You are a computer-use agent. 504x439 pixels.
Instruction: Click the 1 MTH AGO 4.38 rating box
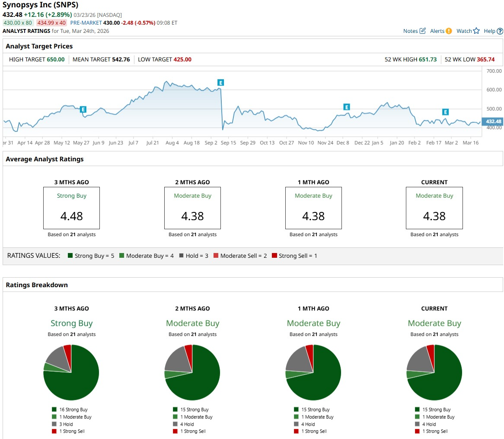[313, 208]
